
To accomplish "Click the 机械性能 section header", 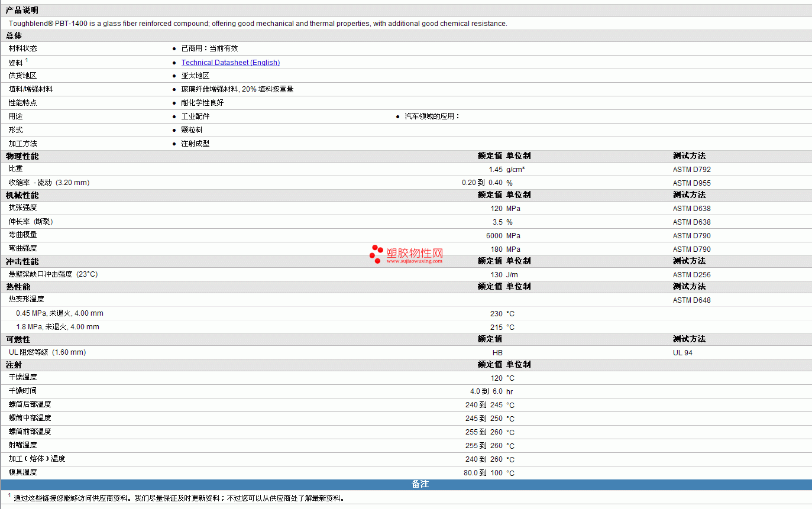I will (x=22, y=195).
